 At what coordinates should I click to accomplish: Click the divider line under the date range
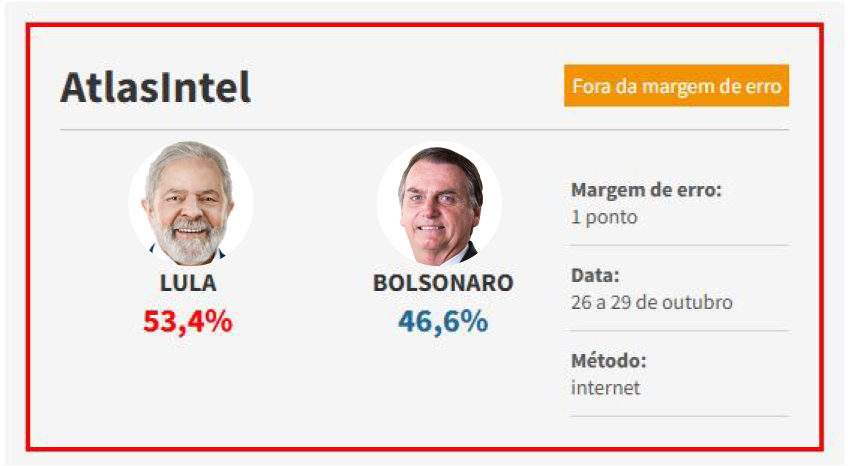click(x=680, y=330)
